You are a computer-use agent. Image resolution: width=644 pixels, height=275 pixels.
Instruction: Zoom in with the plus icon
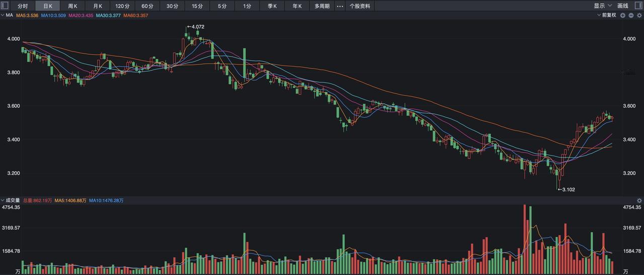coord(623,16)
